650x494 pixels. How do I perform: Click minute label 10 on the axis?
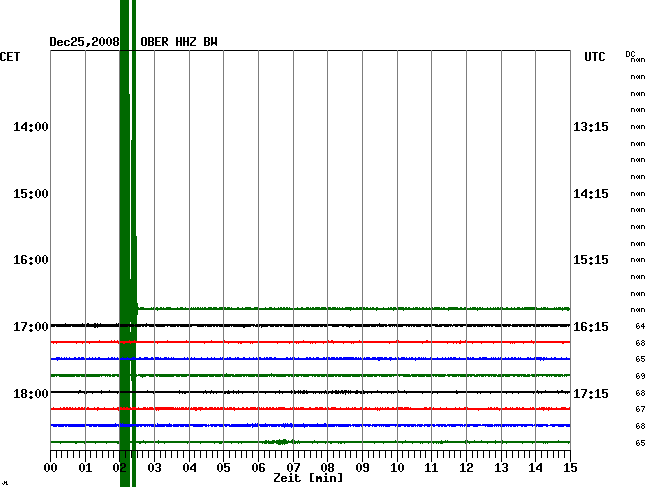point(397,467)
